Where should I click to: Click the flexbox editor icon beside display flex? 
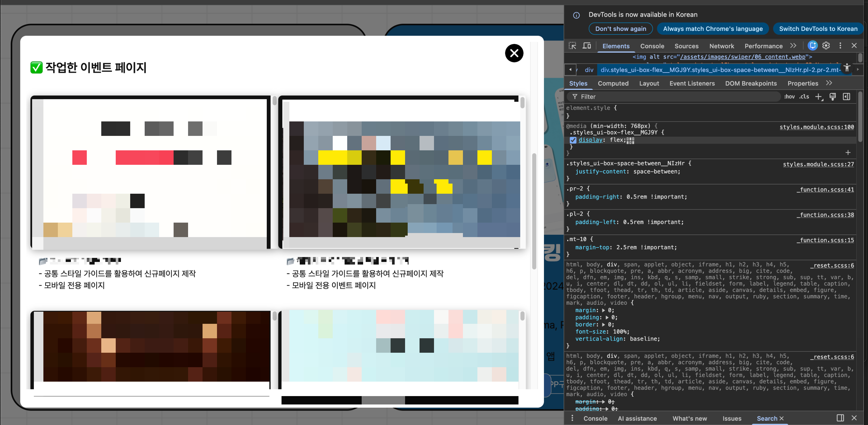[630, 141]
